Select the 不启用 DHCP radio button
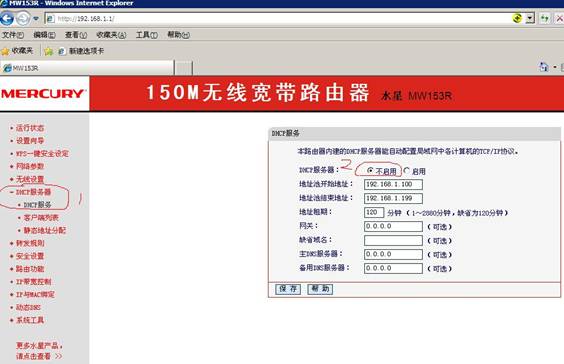The width and height of the screenshot is (564, 364). click(370, 170)
